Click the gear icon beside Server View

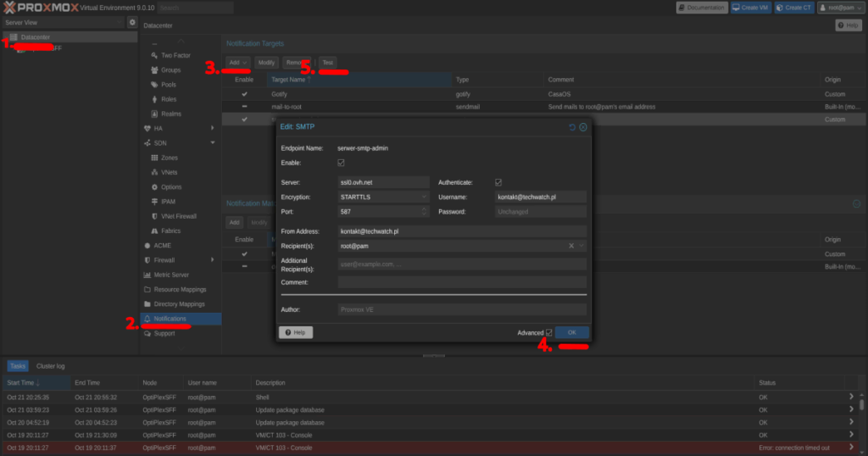coord(132,22)
